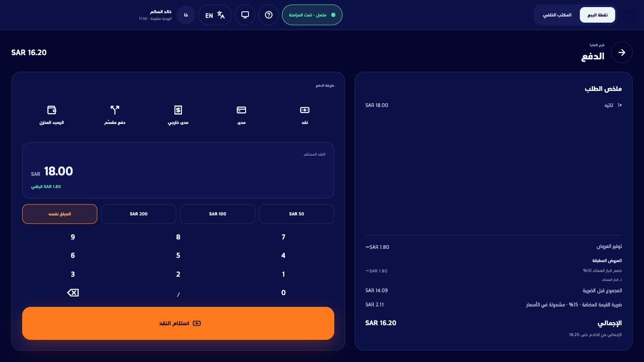The image size is (644, 362).
Task: View the connected sync status pill
Action: click(x=312, y=15)
